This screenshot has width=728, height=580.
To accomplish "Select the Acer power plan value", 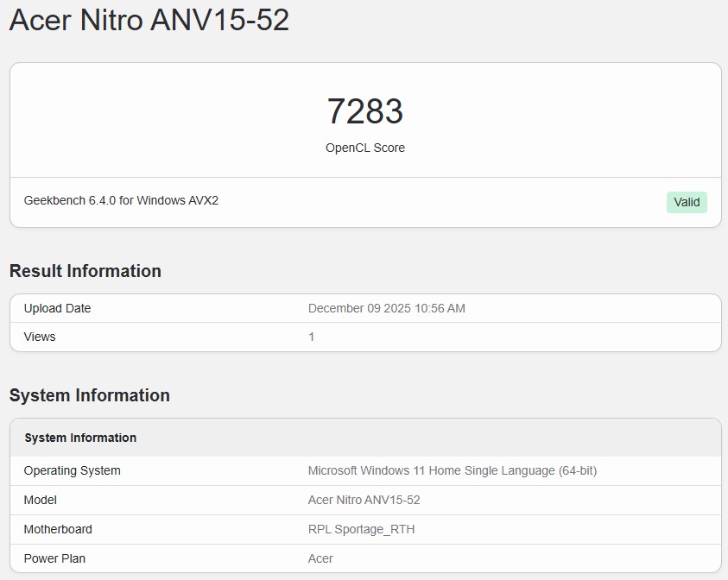I will (320, 558).
